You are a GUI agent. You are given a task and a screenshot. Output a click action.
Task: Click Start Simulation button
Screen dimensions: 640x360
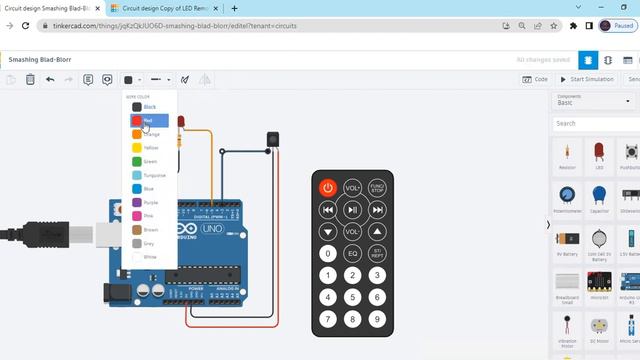(587, 79)
